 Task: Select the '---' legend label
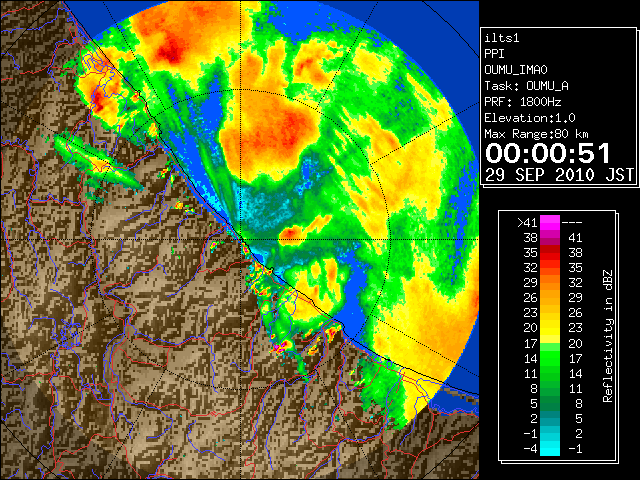click(x=572, y=222)
